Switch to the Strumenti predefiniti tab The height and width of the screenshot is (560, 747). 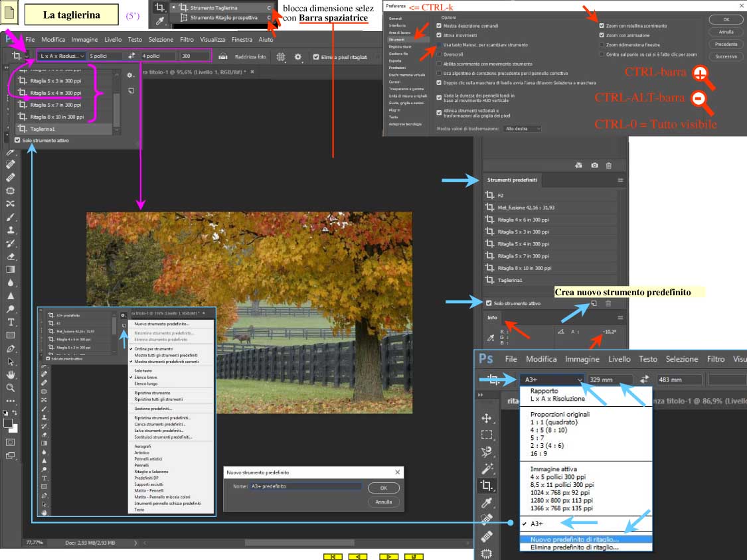[512, 180]
